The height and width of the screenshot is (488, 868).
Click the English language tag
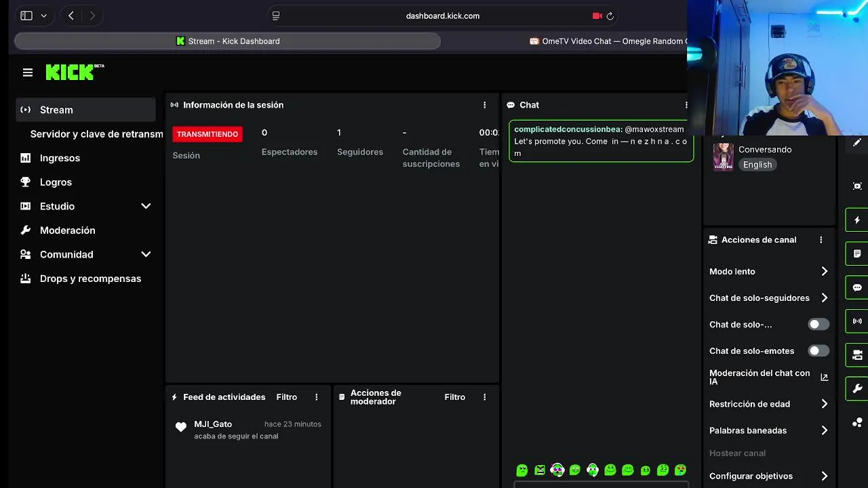[x=757, y=165]
